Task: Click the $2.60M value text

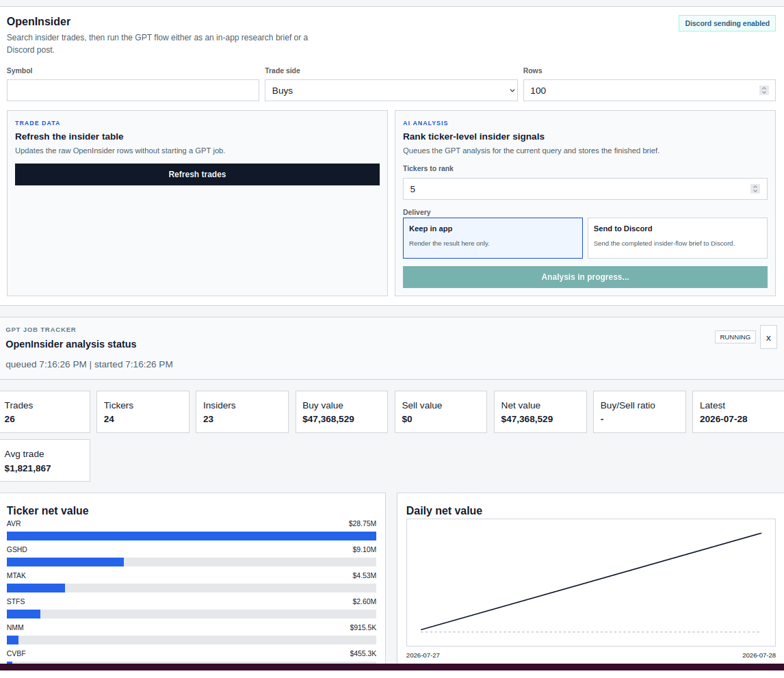Action: (365, 601)
